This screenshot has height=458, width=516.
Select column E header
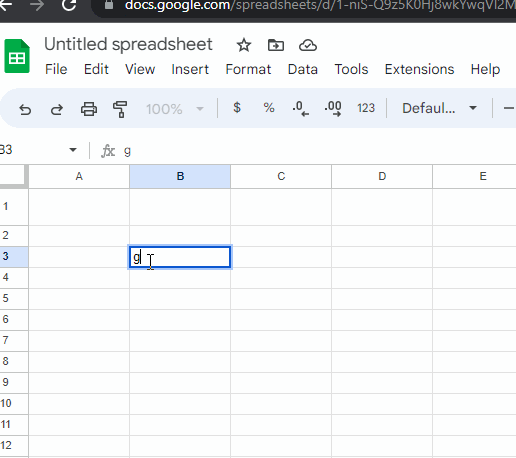(474, 176)
